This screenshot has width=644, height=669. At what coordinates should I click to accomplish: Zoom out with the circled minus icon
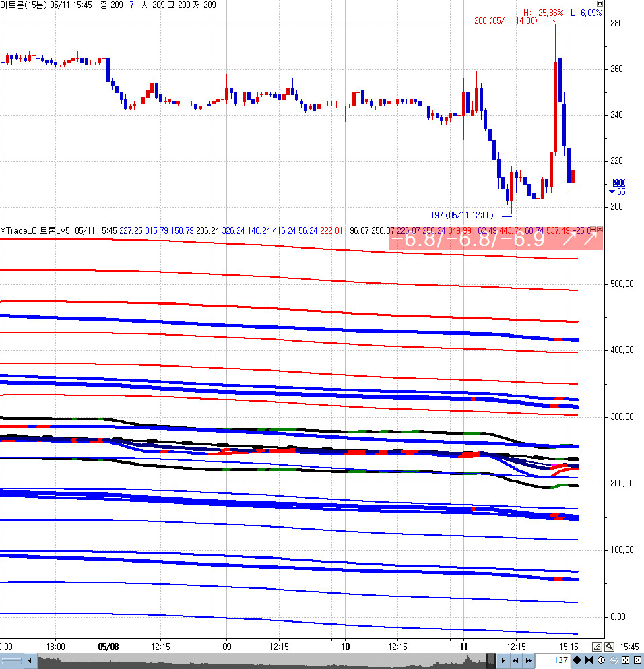coord(612,661)
